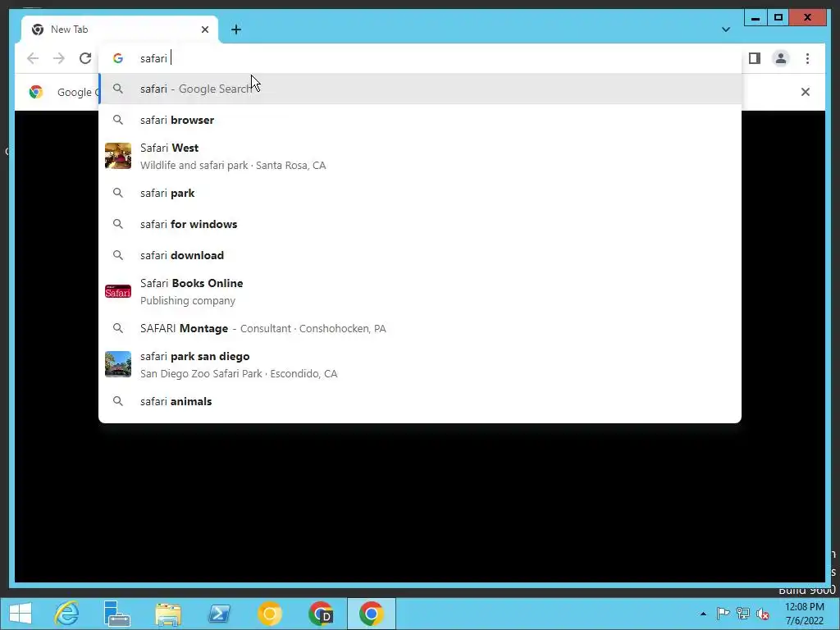Click the network icon in system tray
The image size is (840, 630).
click(x=742, y=614)
